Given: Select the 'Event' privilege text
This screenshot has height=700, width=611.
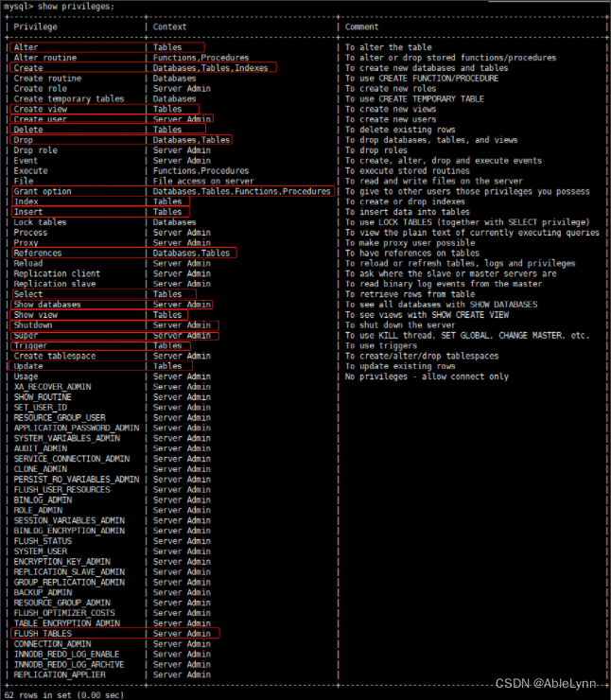Looking at the screenshot, I should pyautogui.click(x=26, y=160).
